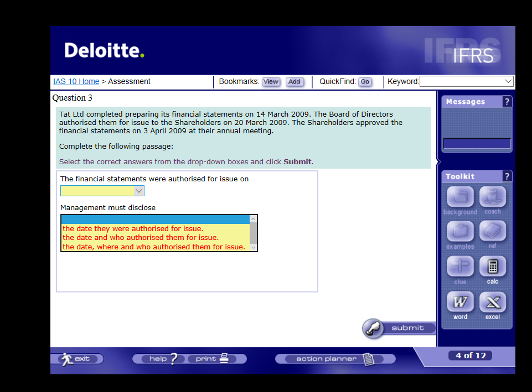The width and height of the screenshot is (532, 392).
Task: Click the down arrow of the answer list scrollbar
Action: click(254, 248)
